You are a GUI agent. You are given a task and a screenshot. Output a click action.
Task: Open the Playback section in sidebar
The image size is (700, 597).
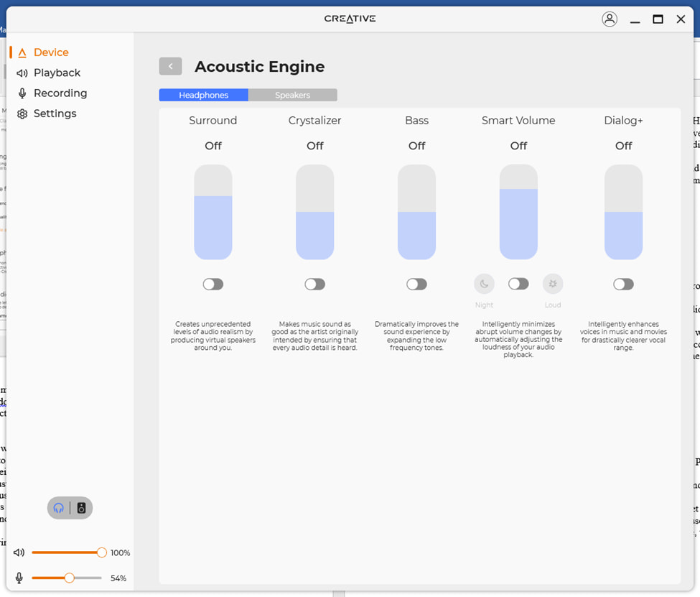click(57, 73)
